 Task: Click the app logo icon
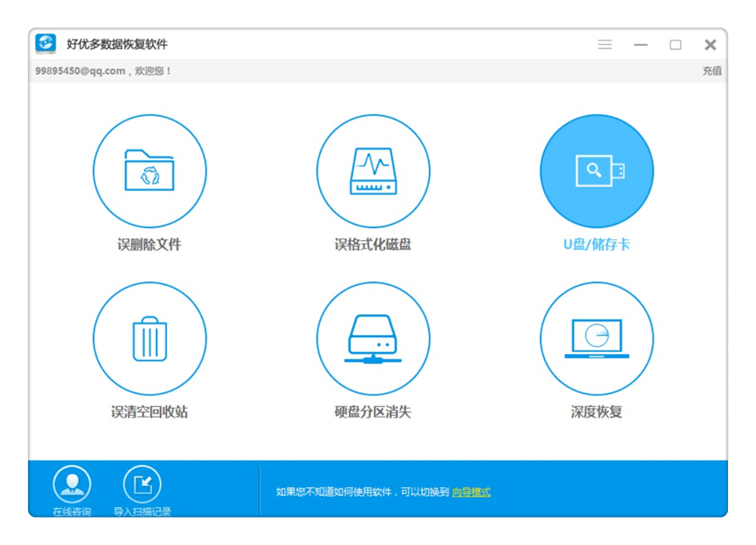[44, 42]
